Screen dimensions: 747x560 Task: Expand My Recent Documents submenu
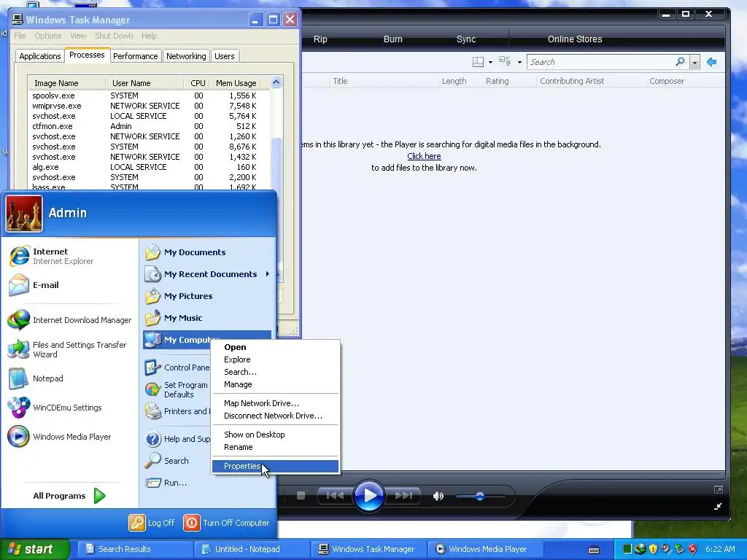tap(207, 274)
